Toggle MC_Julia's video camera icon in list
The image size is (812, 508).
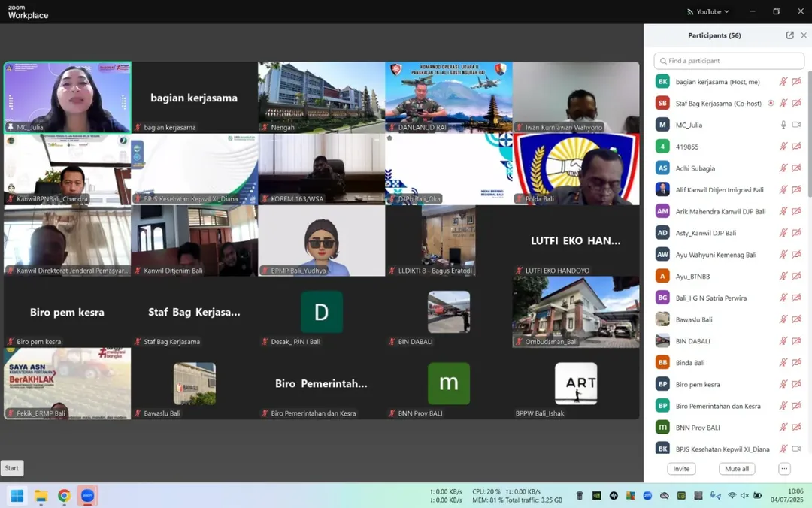(x=796, y=125)
